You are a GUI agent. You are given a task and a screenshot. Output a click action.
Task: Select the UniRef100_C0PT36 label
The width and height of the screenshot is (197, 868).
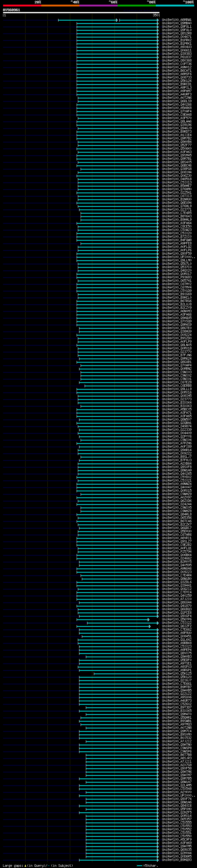pos(176,64)
